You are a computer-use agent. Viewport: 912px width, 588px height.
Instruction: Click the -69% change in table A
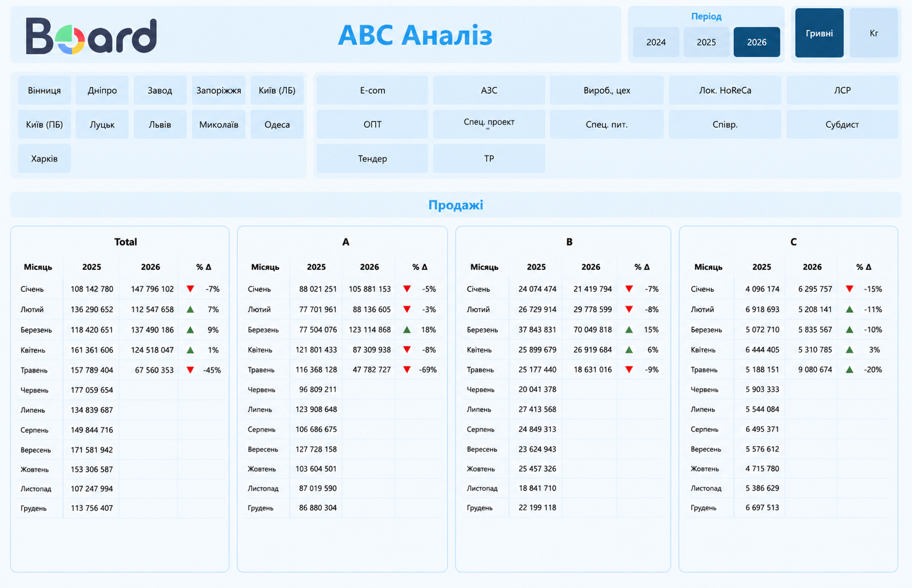coord(428,370)
